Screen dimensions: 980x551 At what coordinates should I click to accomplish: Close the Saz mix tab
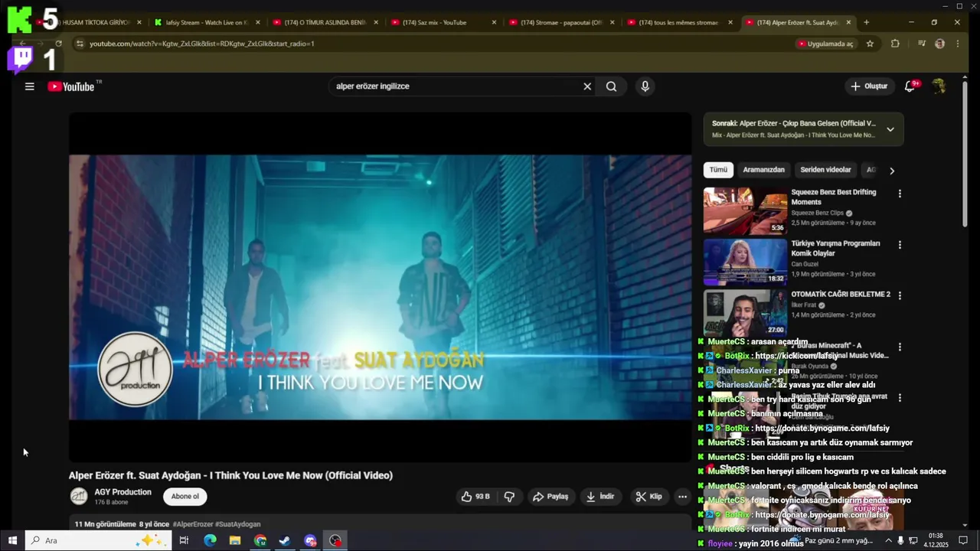494,22
